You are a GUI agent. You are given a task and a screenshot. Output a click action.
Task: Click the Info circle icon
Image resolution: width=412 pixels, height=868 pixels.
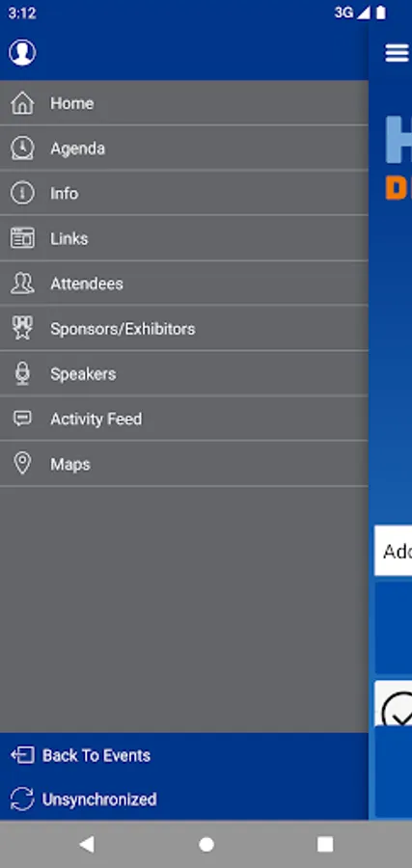click(22, 193)
